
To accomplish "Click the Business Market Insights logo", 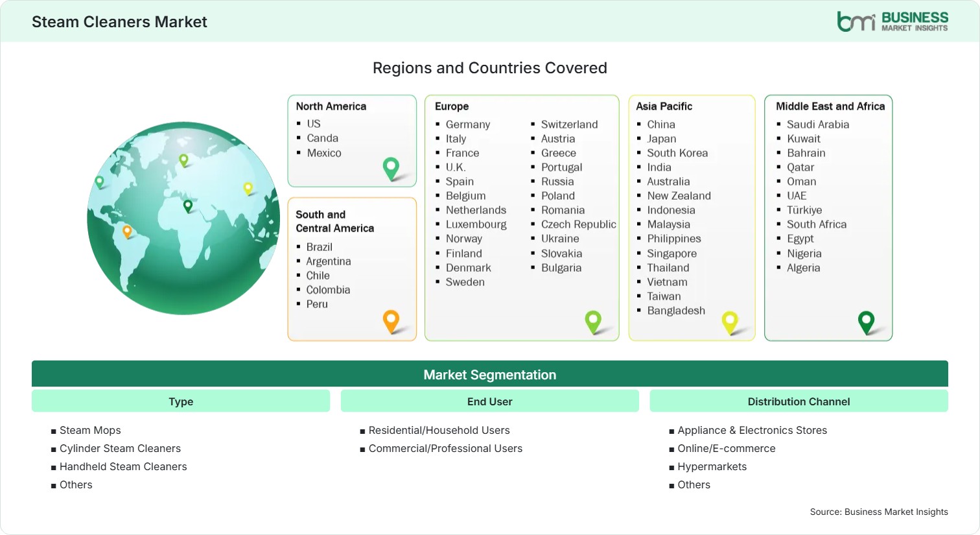I will pos(892,21).
